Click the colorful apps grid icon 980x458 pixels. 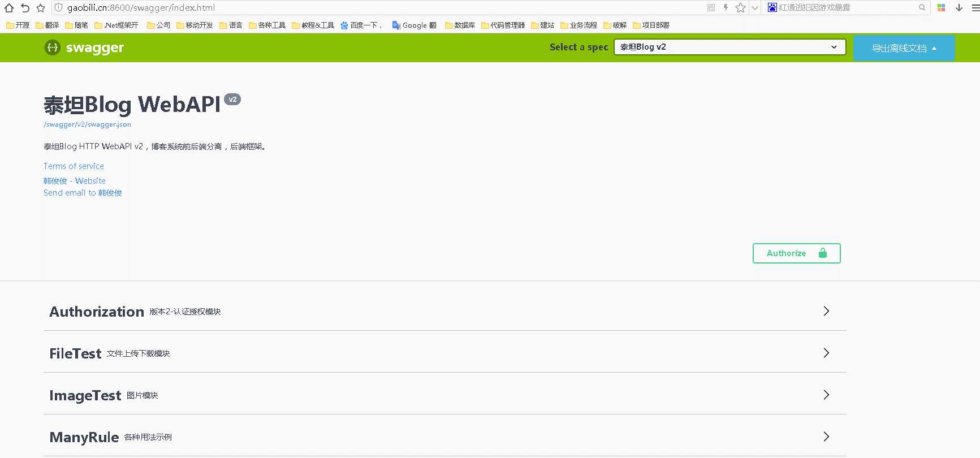941,8
